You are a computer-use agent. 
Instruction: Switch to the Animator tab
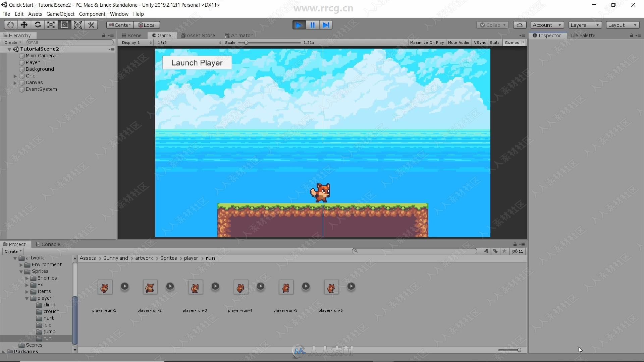click(239, 36)
